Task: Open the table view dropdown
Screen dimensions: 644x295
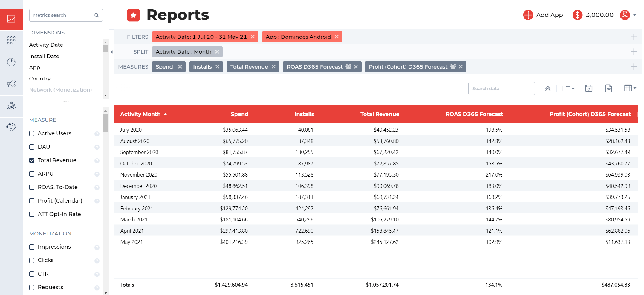Action: [630, 88]
